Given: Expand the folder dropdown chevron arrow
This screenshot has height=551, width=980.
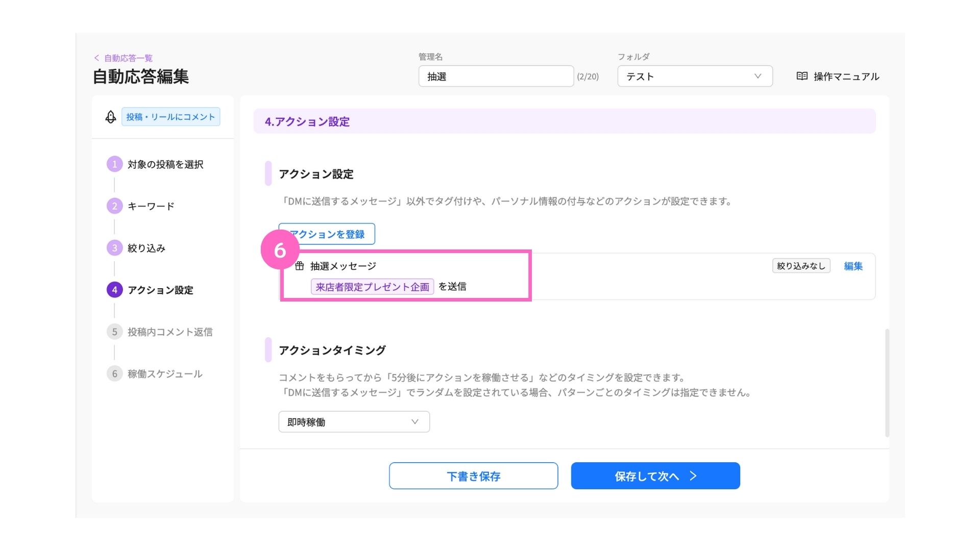Looking at the screenshot, I should click(x=757, y=76).
